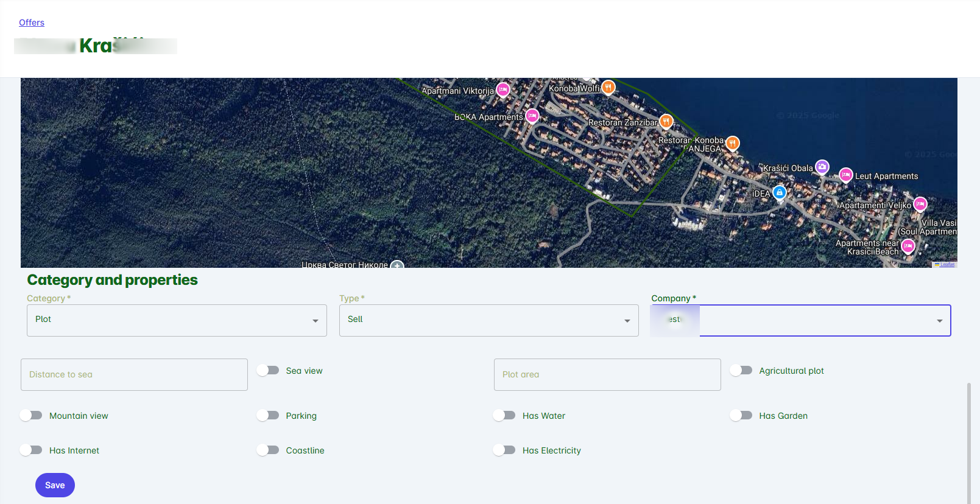Click the Krašići Obala map label
Image resolution: width=980 pixels, height=504 pixels.
tap(788, 168)
